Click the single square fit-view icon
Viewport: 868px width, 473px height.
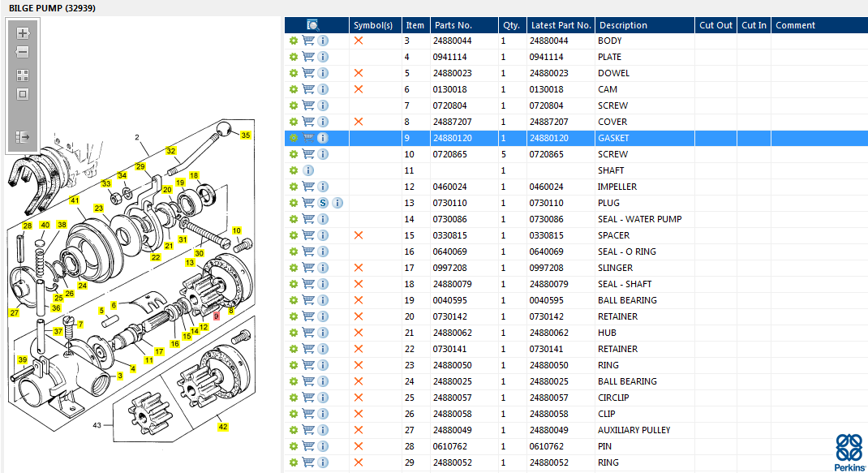pos(23,93)
